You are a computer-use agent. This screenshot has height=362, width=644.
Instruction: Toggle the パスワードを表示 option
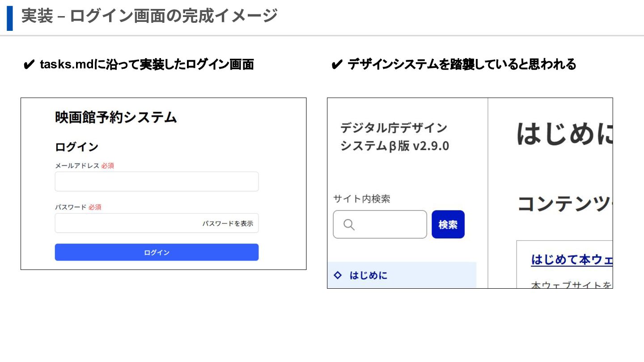click(228, 223)
